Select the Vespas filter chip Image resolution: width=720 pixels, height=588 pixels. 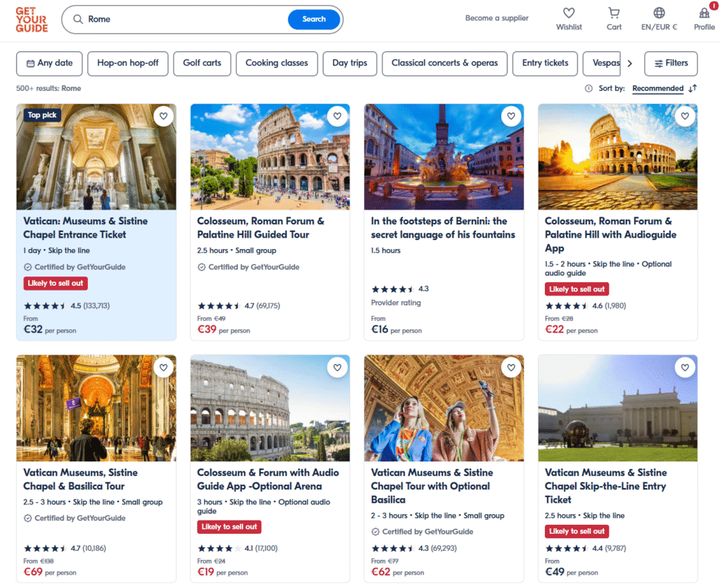tap(602, 63)
